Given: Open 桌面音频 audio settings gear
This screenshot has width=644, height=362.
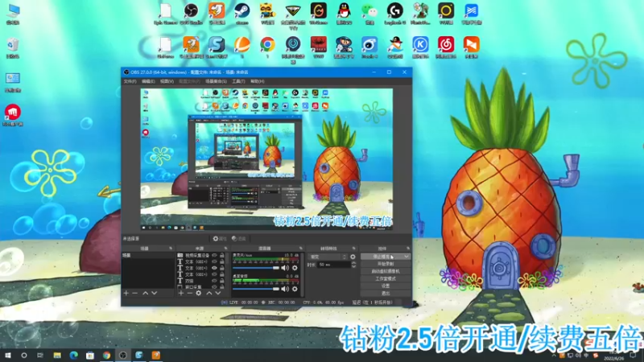Looking at the screenshot, I should click(295, 289).
